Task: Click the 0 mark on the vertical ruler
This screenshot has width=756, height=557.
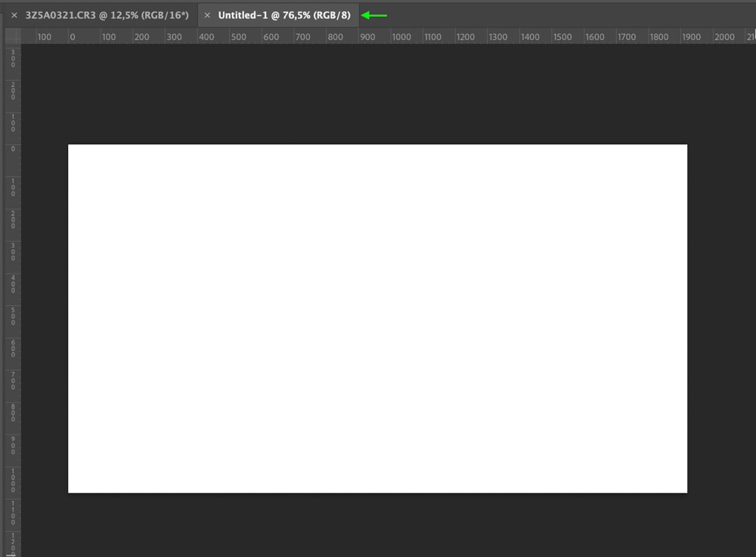Action: point(12,149)
